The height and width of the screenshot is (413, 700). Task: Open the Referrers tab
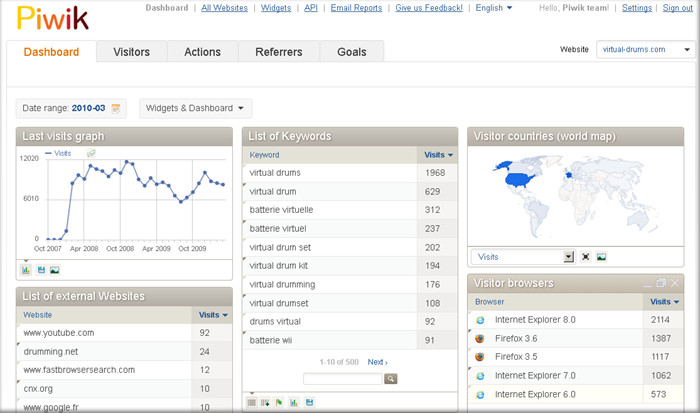tap(278, 51)
